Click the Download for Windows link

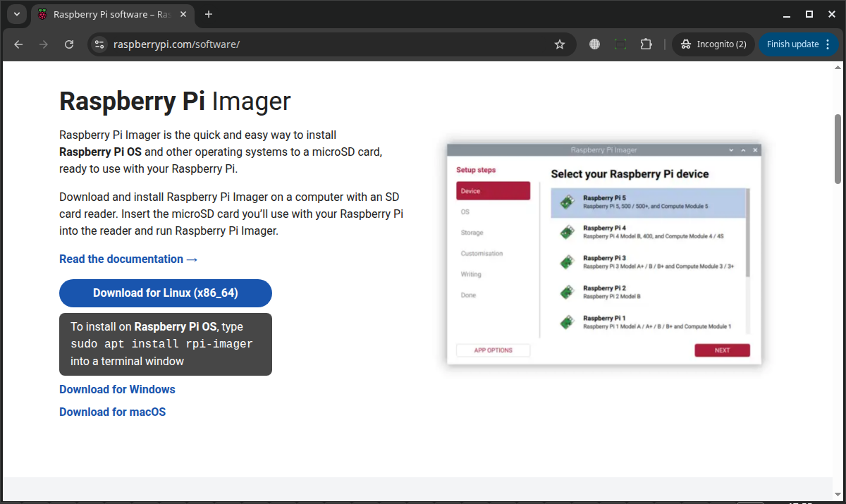[x=117, y=389]
